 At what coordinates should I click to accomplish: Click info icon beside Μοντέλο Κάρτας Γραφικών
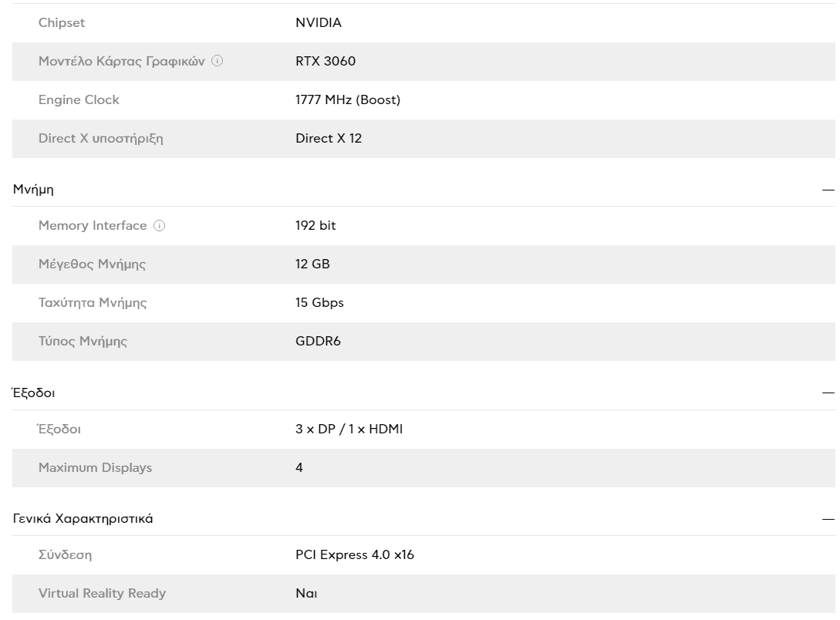click(217, 60)
